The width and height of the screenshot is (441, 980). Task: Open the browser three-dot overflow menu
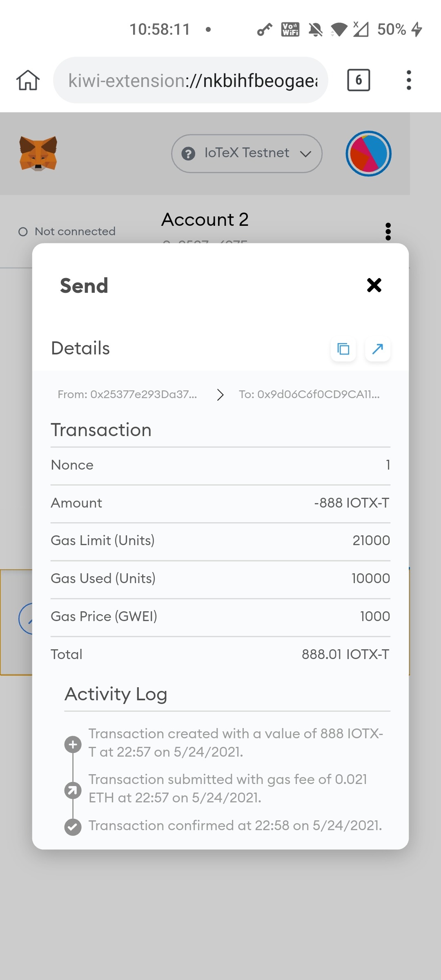408,80
